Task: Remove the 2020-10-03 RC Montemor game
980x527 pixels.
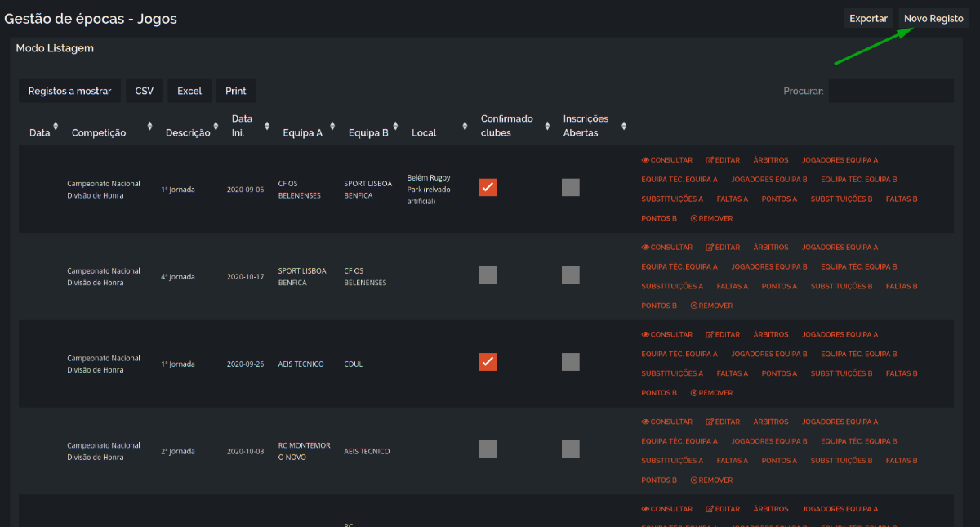Action: coord(711,480)
